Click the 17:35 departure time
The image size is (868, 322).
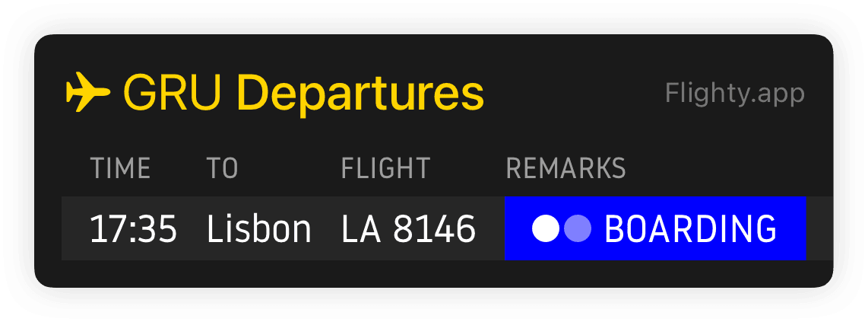(134, 228)
